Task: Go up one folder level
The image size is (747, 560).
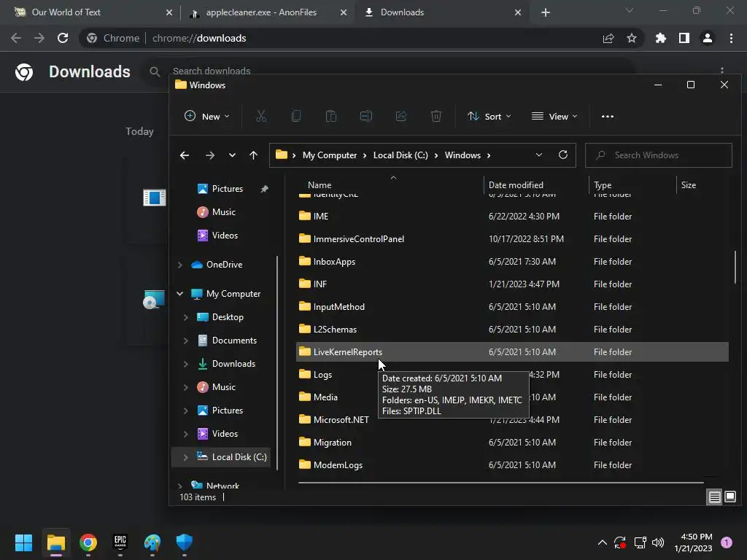Action: [253, 155]
